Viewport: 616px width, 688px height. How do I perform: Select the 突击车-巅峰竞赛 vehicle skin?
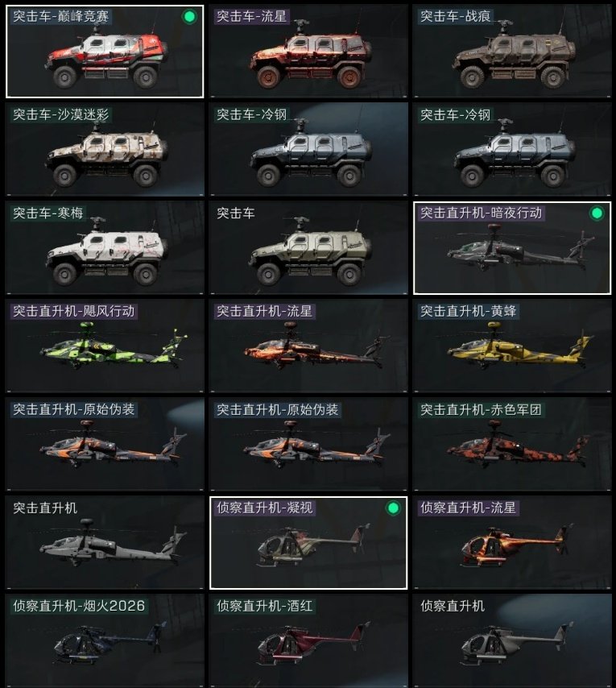click(x=105, y=52)
